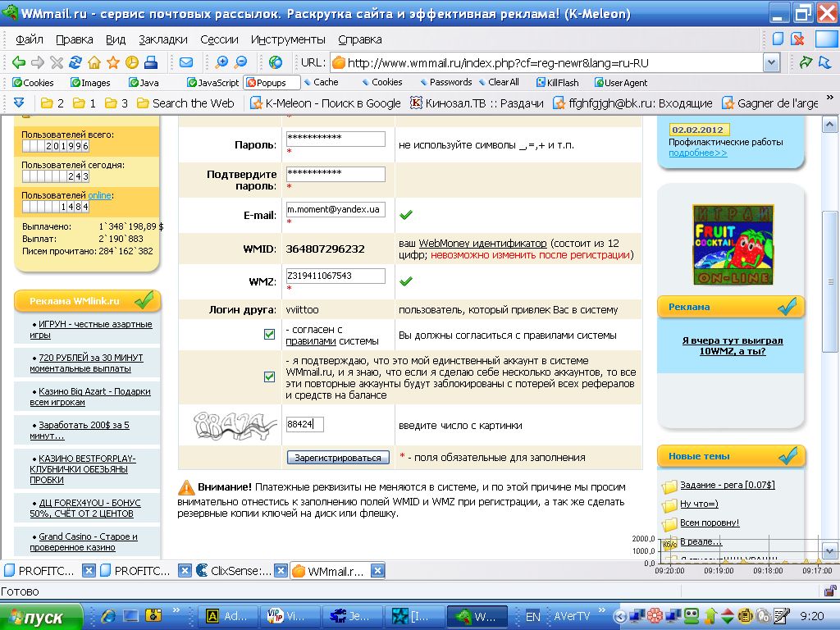
Task: Open Я вчера тут выиграл 10WMZ link
Action: pos(733,345)
